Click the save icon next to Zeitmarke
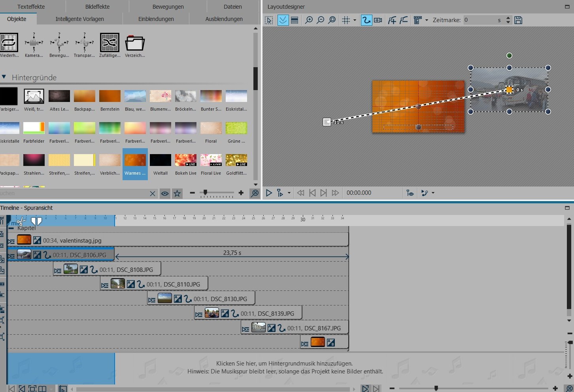 pos(518,20)
